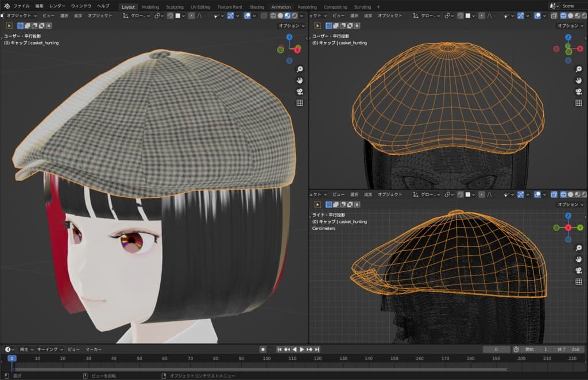
Task: Open the ファイル menu
Action: click(x=21, y=6)
